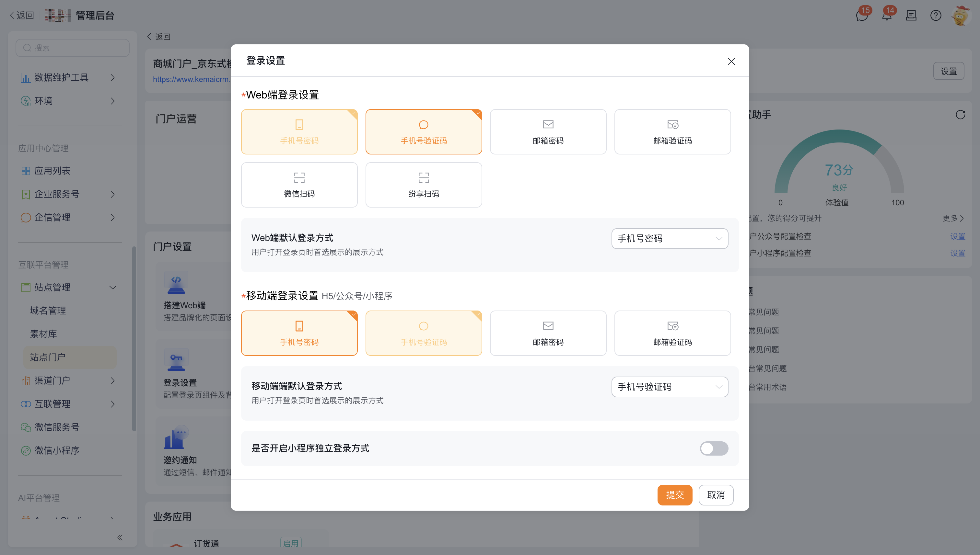The image size is (980, 555).
Task: Click the 微信服务号 icon
Action: click(x=26, y=427)
